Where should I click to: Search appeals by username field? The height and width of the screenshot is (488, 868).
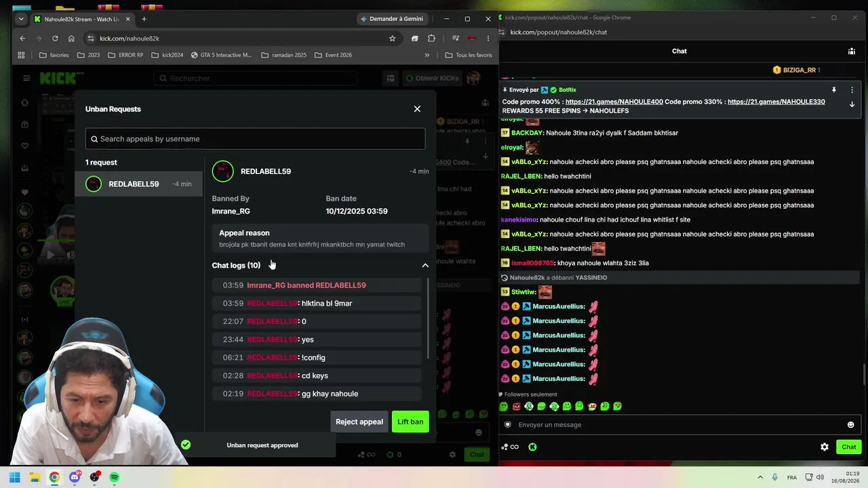tap(255, 139)
